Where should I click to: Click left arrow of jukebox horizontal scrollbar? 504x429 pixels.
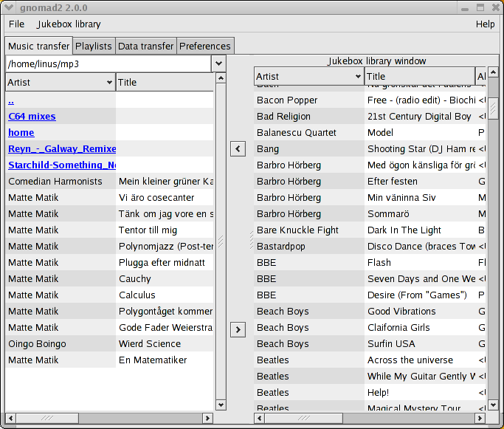pos(260,418)
